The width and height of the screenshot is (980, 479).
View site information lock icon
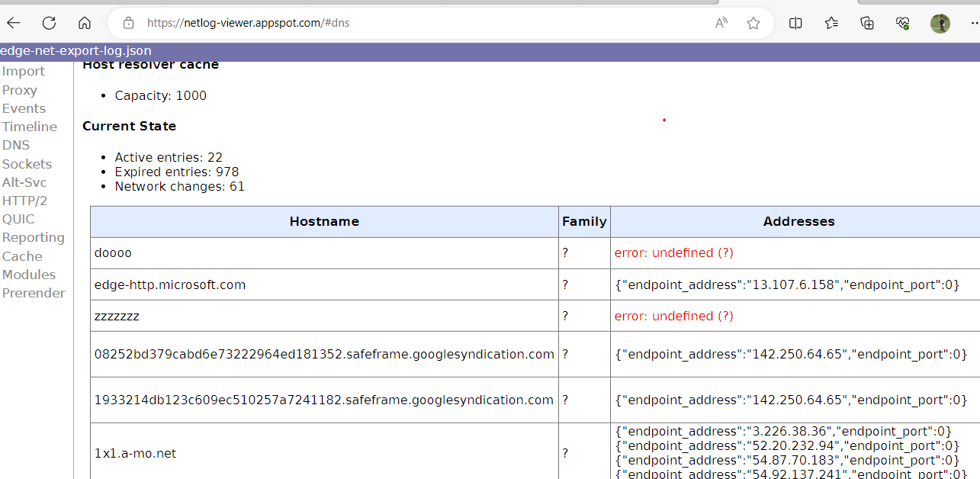click(x=128, y=23)
